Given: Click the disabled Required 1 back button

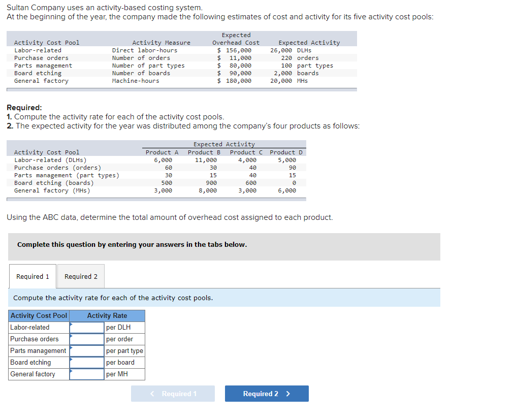Looking at the screenshot, I should pos(173,394).
